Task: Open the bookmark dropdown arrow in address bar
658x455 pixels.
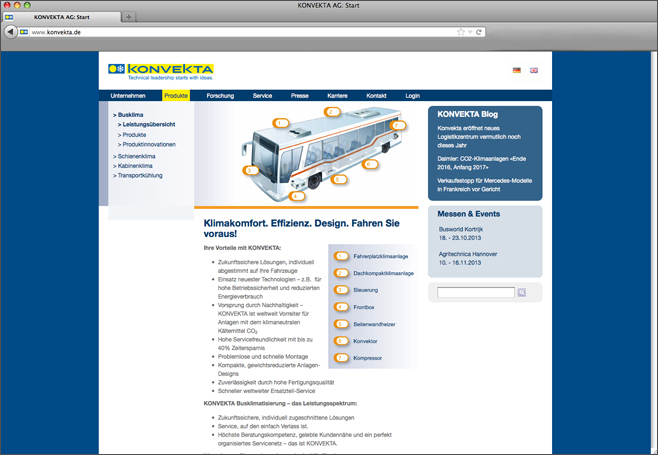Action: click(470, 32)
